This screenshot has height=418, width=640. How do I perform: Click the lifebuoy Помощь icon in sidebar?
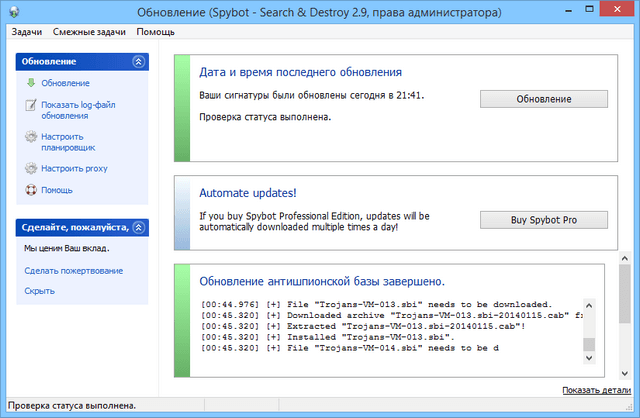click(31, 190)
